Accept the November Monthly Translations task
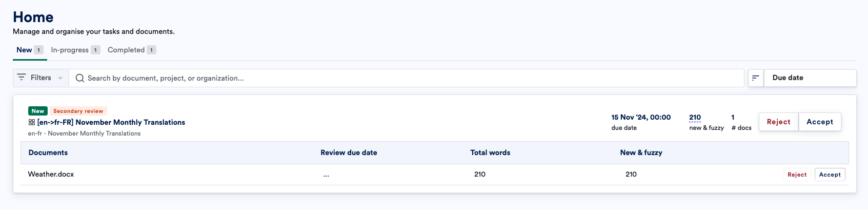This screenshot has width=868, height=210. 820,122
